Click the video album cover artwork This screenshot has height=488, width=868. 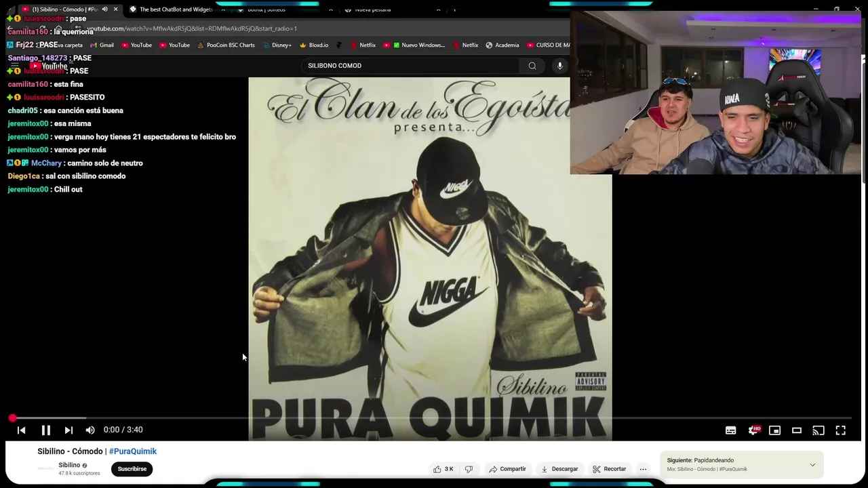(430, 258)
